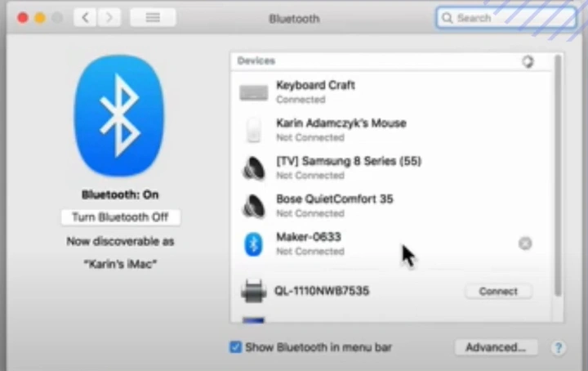This screenshot has width=588, height=371.
Task: Remove Maker-0633 with its X button
Action: [525, 244]
